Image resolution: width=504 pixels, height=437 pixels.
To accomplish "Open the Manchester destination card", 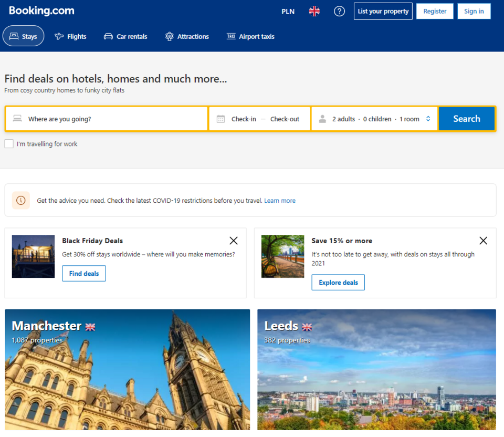I will coord(127,369).
